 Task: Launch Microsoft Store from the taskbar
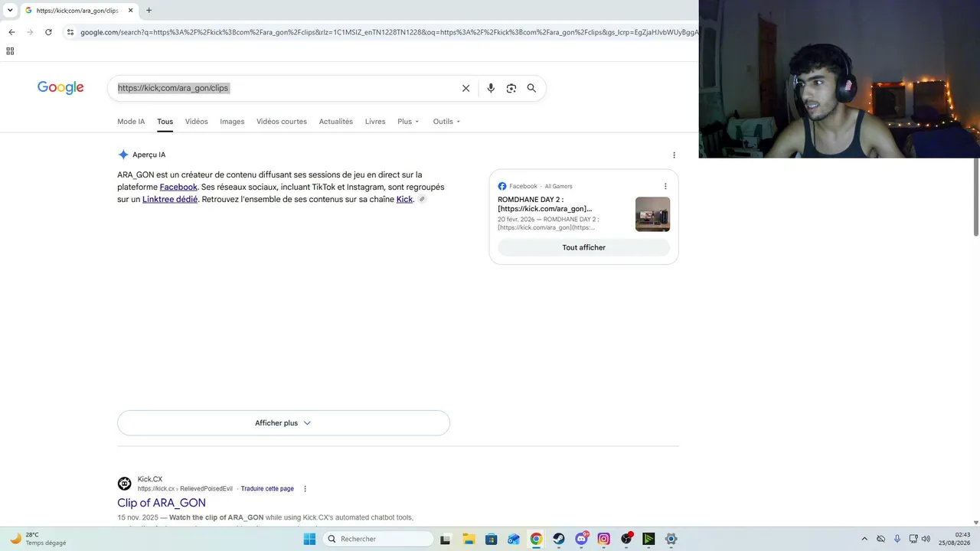pos(492,539)
